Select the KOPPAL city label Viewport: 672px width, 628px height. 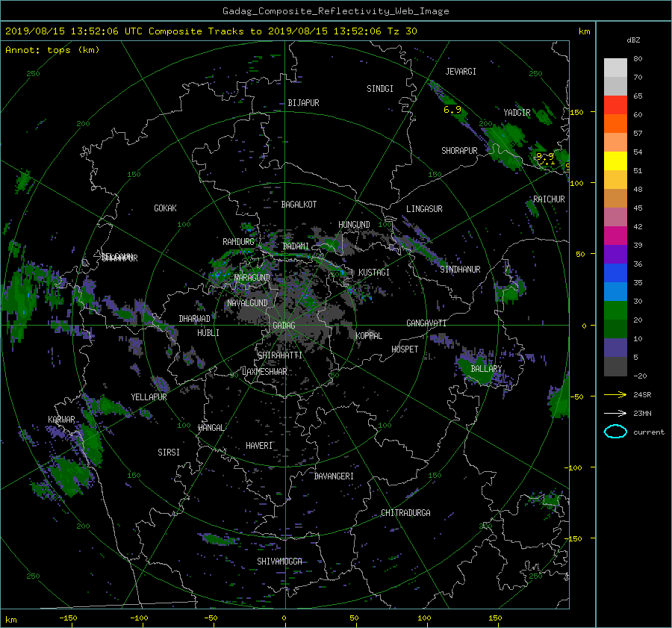coord(369,336)
